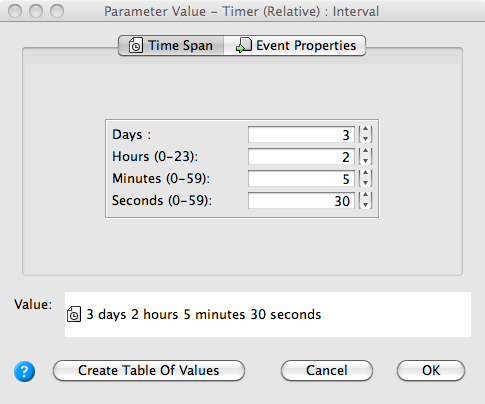Click the Create Table Of Values button

[149, 370]
